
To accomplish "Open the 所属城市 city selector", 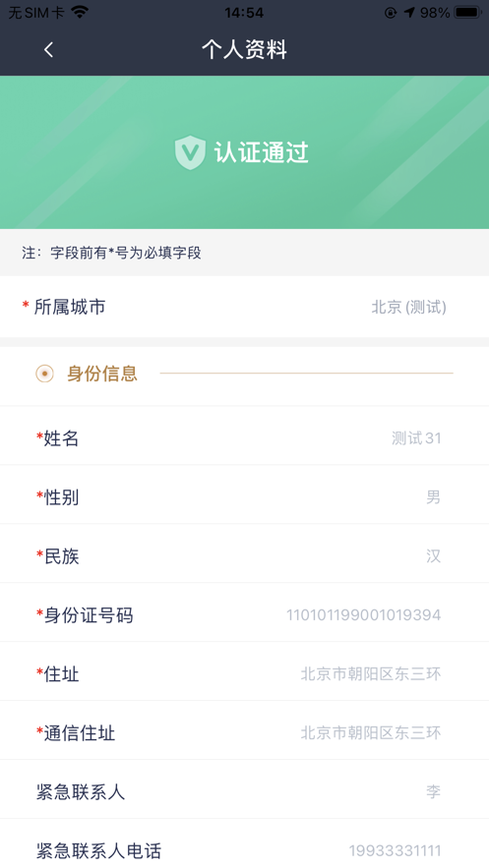I will tap(244, 307).
